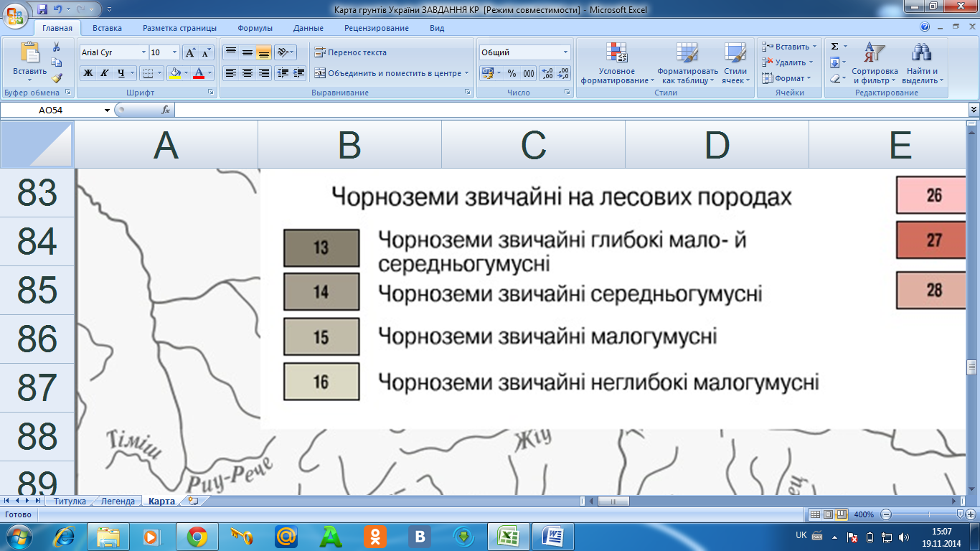The height and width of the screenshot is (551, 980).
Task: Save the workbook from the Quick Access Toolbar
Action: click(42, 9)
